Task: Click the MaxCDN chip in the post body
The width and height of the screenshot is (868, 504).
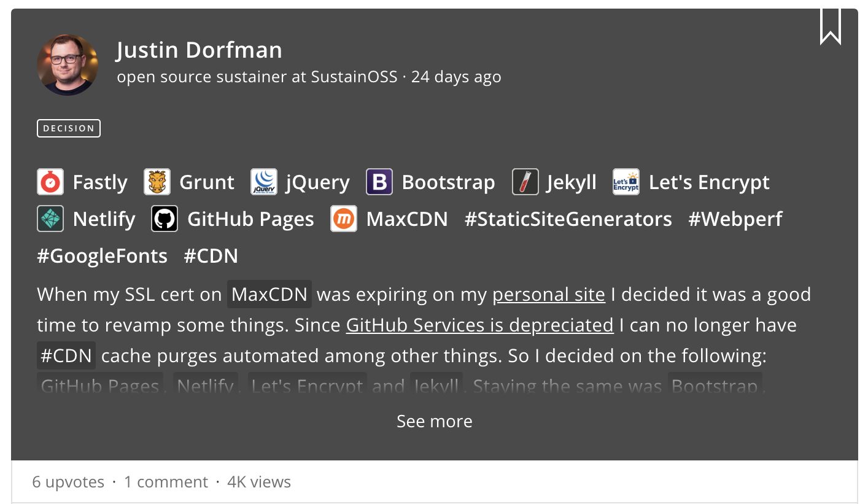Action: click(270, 294)
